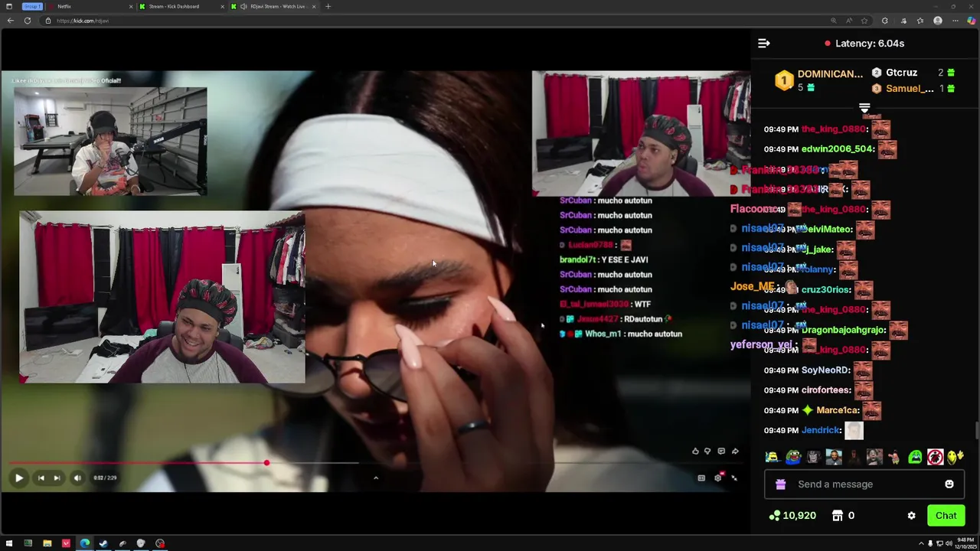Open the emoji picker smiley in the message box
Screen dimensions: 980x551
pos(949,484)
